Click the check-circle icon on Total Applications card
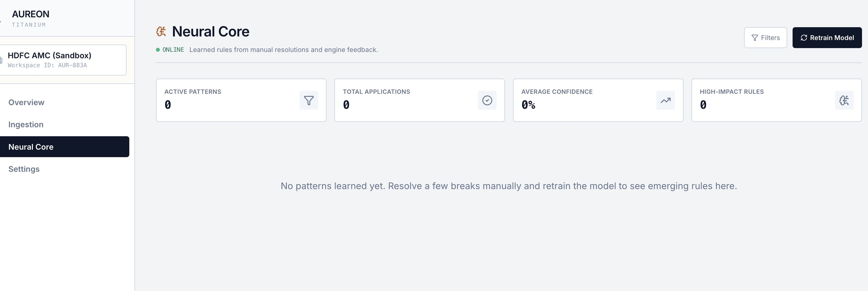Viewport: 868px width, 291px height. [x=487, y=100]
